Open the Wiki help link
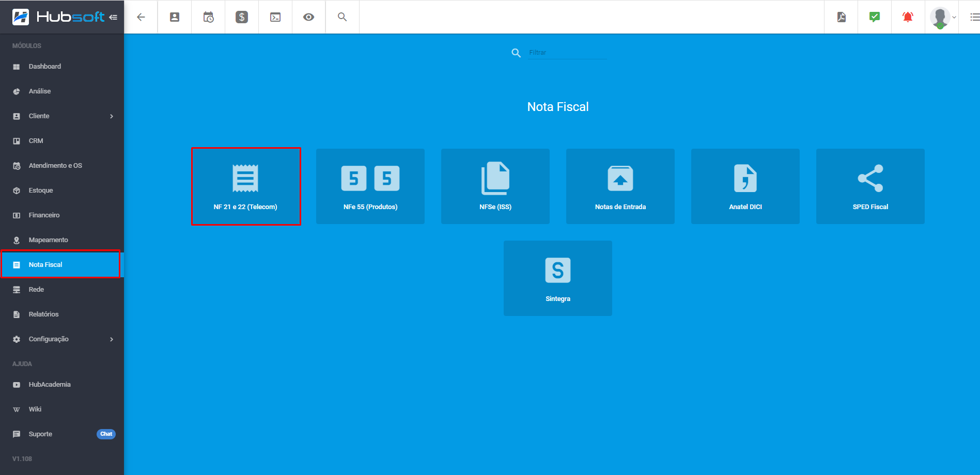 (62, 409)
